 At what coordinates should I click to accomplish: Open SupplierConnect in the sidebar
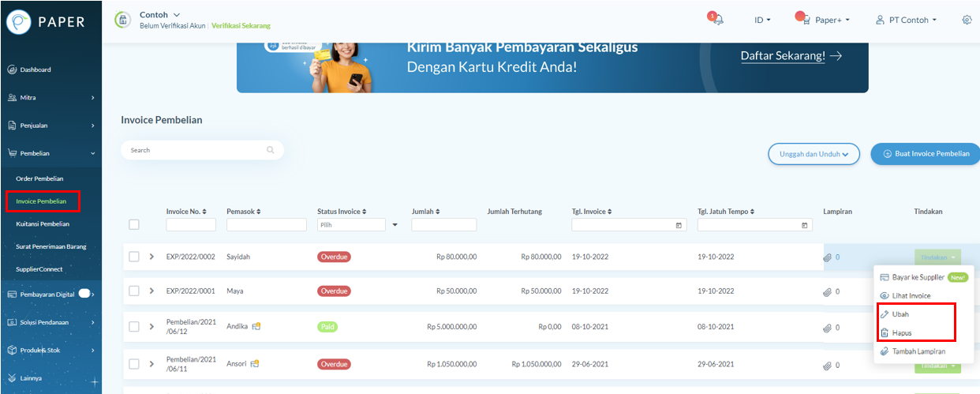pos(39,269)
